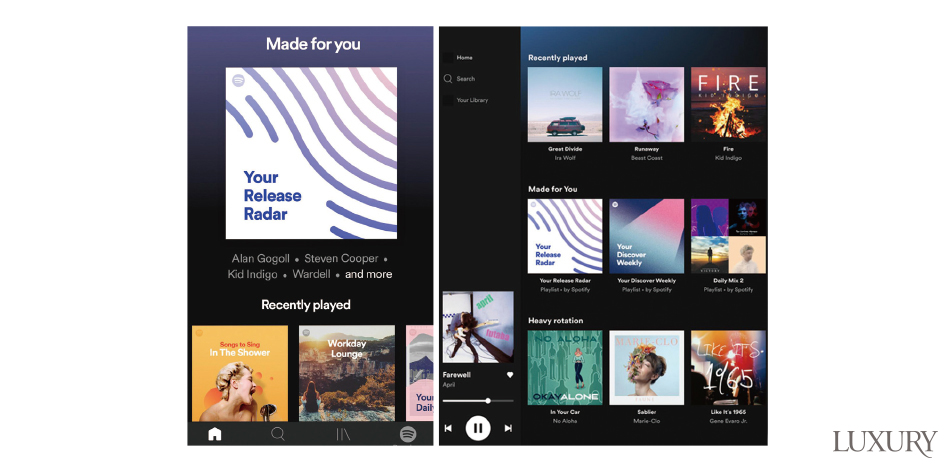Click the Great Divide title text

565,149
